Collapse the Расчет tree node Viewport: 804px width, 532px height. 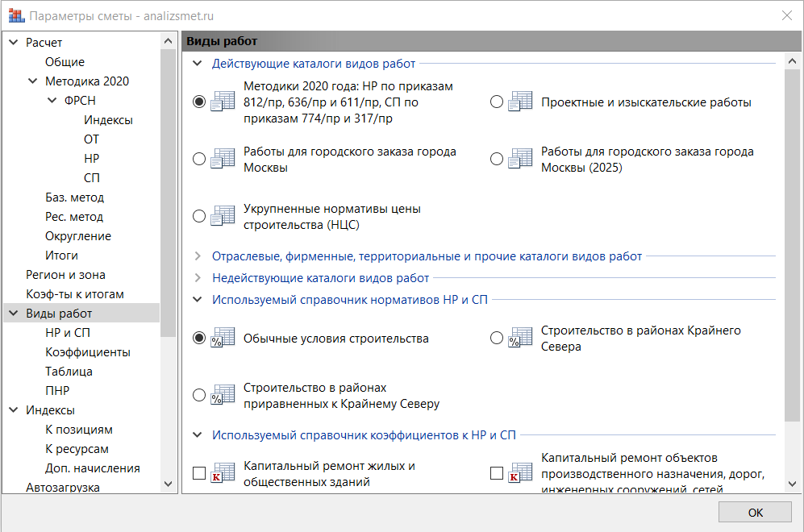tap(14, 42)
